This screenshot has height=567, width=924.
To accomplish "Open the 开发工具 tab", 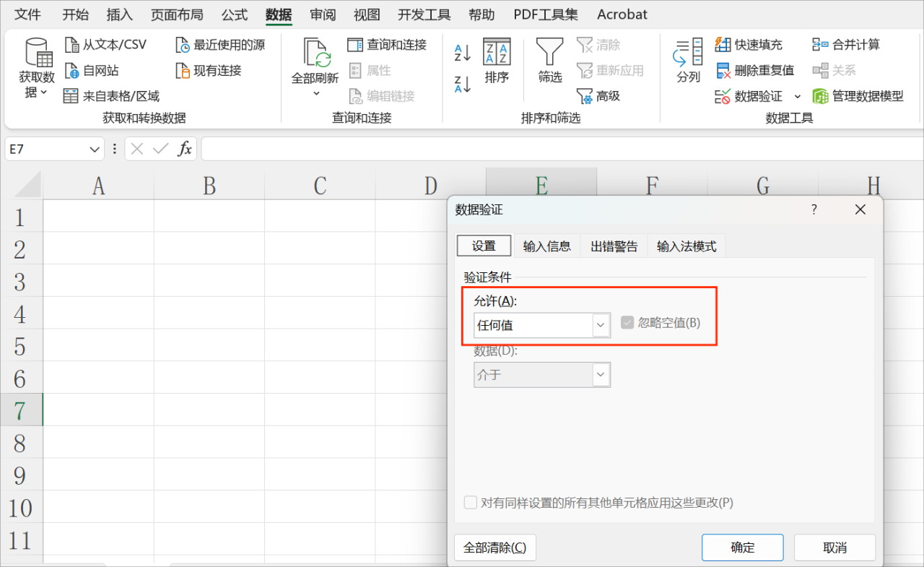I will pos(424,14).
